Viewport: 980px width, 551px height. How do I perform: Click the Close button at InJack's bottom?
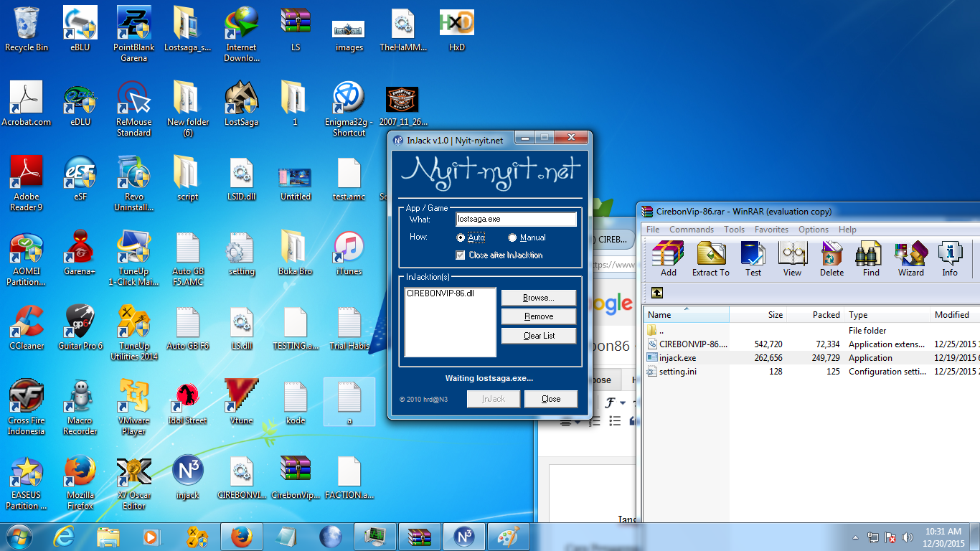551,399
